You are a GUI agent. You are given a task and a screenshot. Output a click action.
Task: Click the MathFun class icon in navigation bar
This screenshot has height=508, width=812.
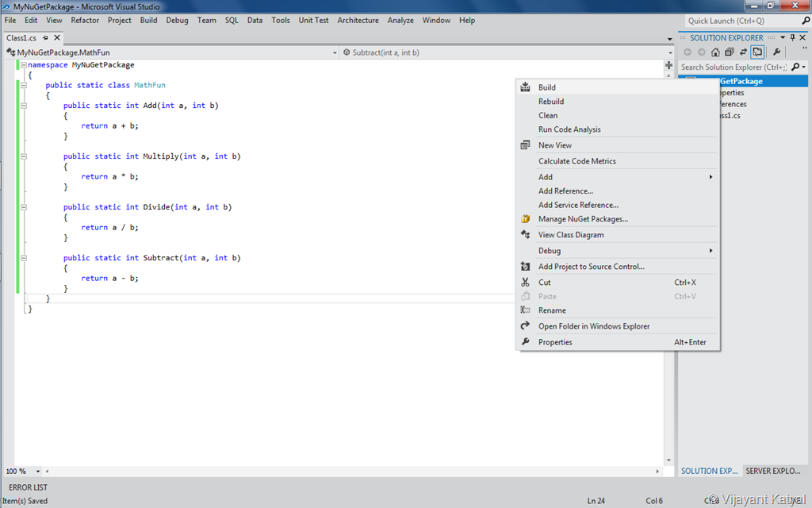pos(10,52)
